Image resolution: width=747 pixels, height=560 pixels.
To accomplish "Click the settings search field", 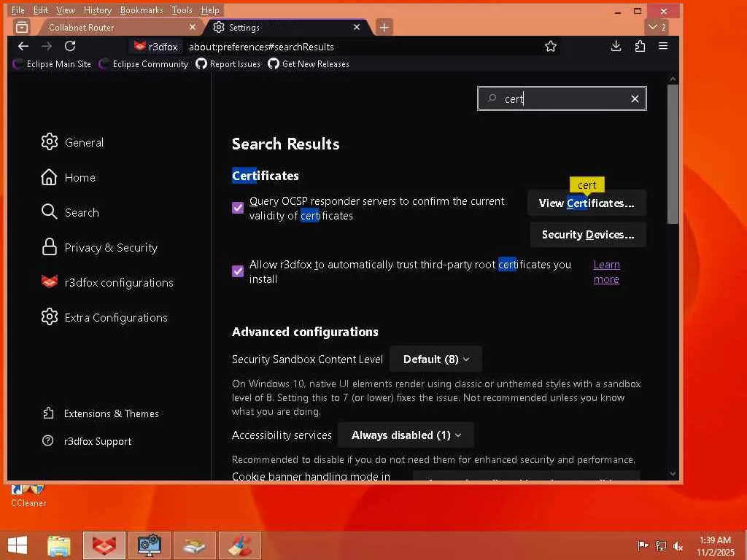I will tap(562, 98).
